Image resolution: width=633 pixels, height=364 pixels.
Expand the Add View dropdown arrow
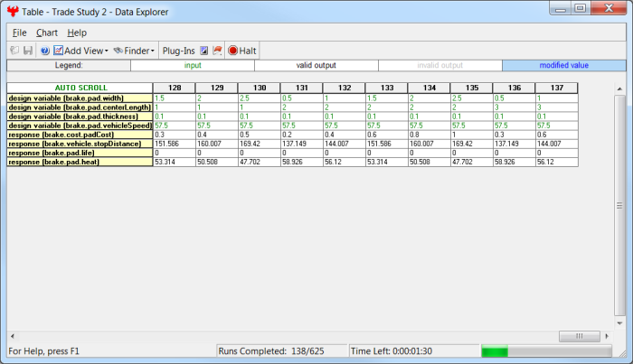(x=106, y=51)
